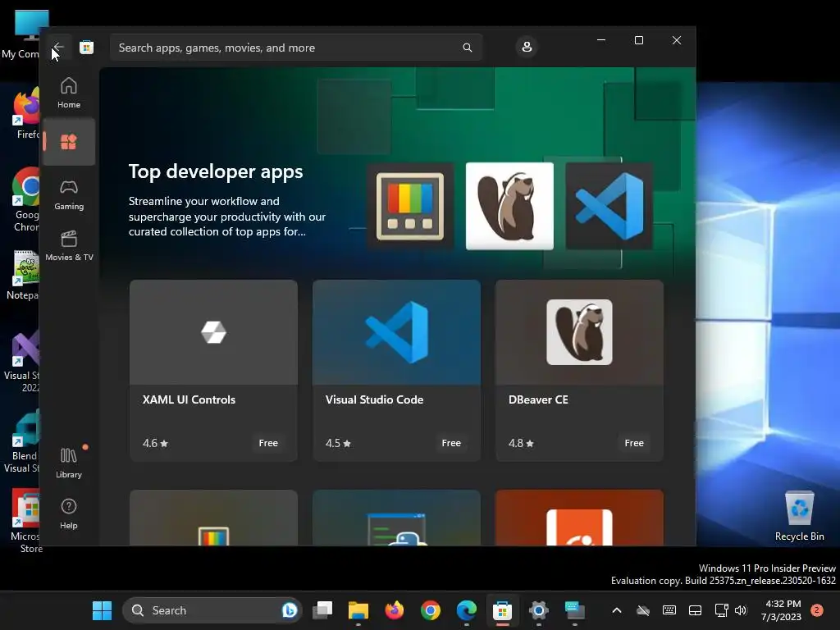Open the Ubuntu orange app card
The width and height of the screenshot is (840, 630).
tap(579, 518)
